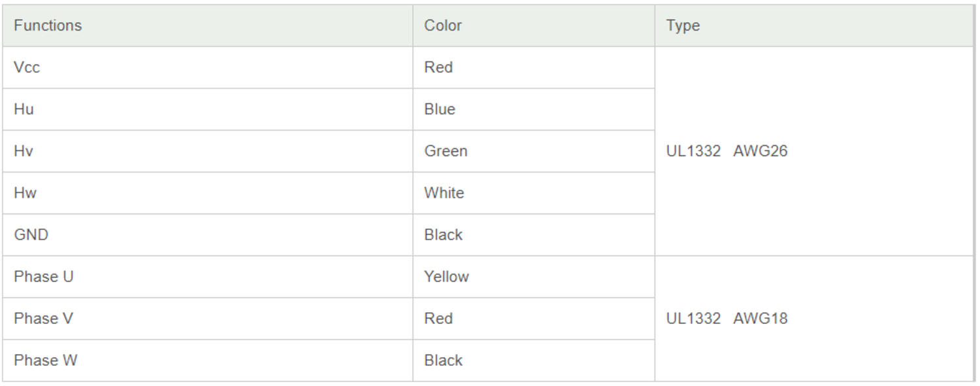Image resolution: width=980 pixels, height=386 pixels.
Task: Select the White color cell
Action: tap(444, 193)
